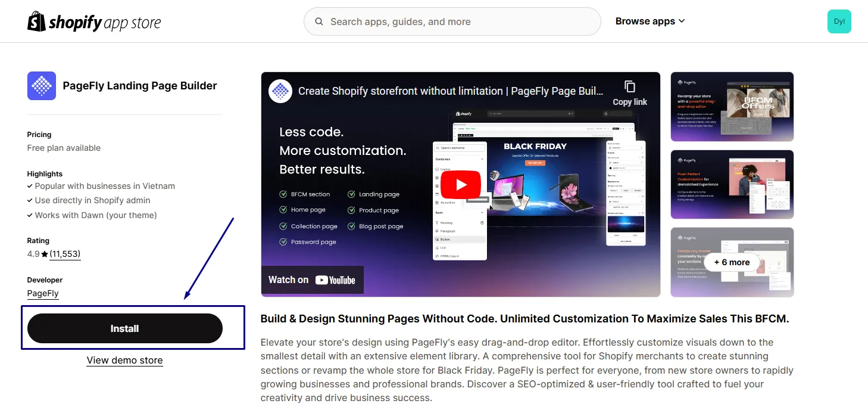
Task: Install the PageFly app
Action: click(x=125, y=328)
